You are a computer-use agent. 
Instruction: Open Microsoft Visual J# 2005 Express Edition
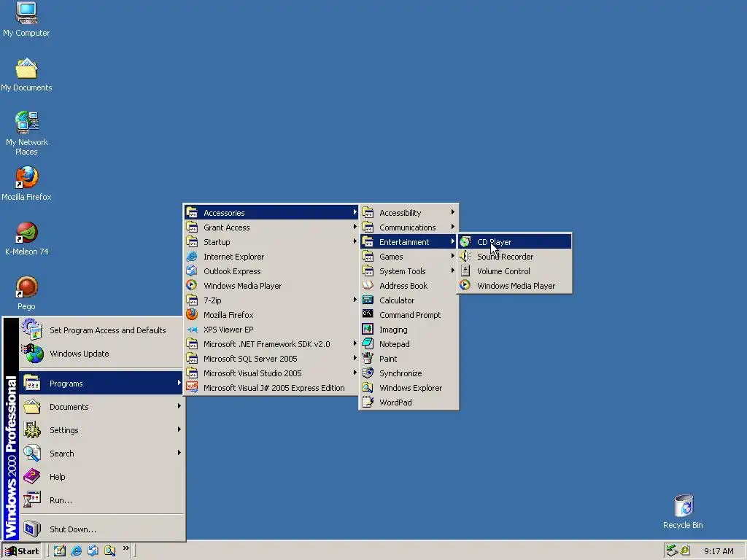click(x=271, y=388)
